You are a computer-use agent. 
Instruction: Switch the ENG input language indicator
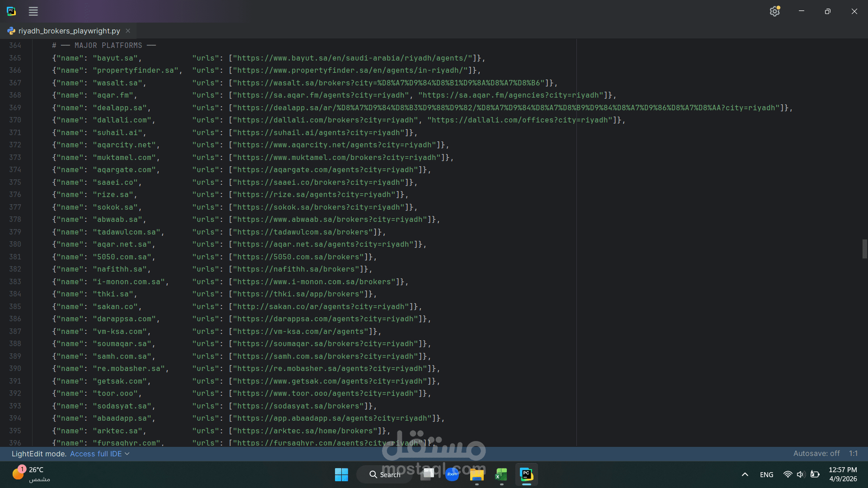click(766, 474)
